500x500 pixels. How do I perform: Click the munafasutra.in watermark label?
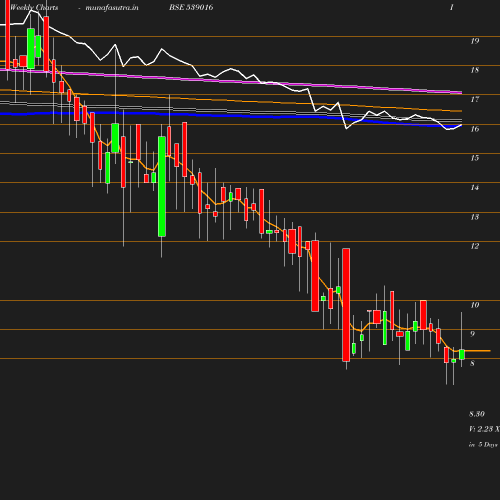click(112, 7)
